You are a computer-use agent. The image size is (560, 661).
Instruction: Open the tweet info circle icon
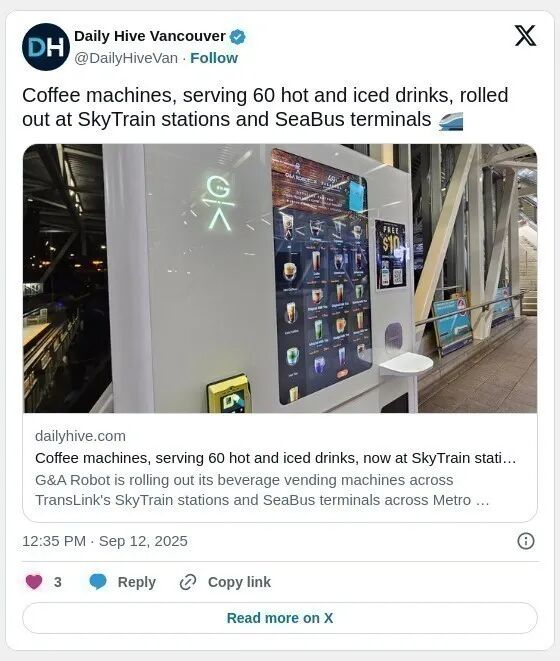tap(525, 541)
